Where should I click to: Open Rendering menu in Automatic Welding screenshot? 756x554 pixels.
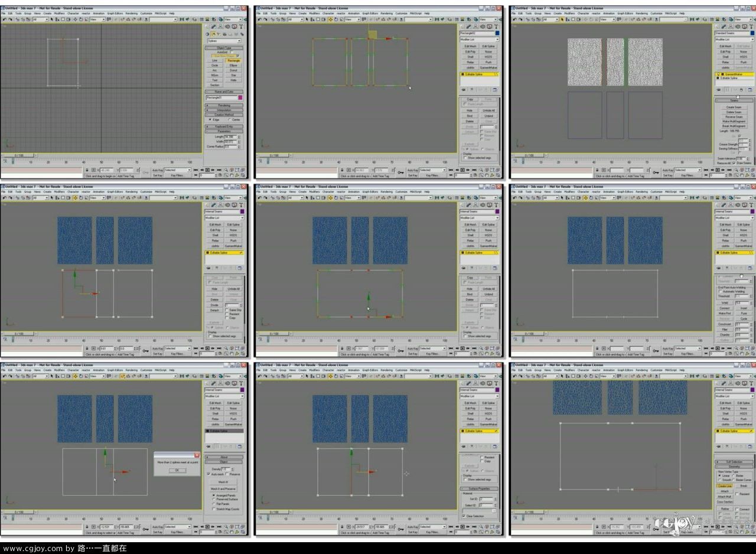642,192
